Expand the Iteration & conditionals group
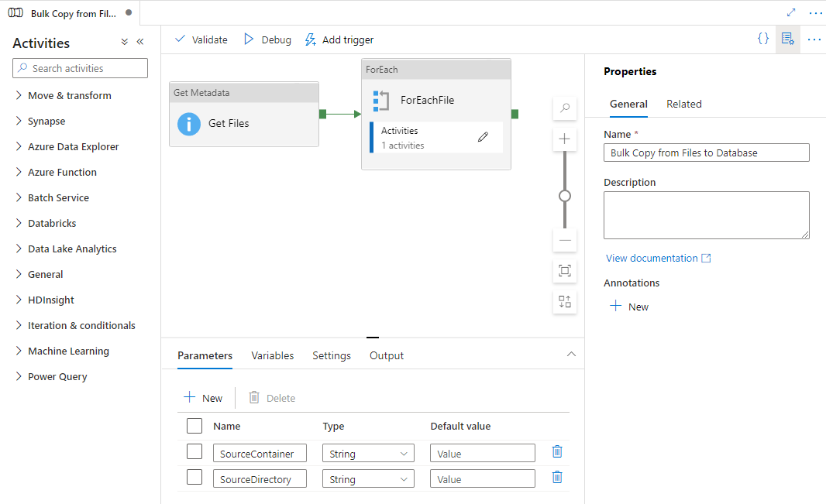826x504 pixels. pos(81,325)
